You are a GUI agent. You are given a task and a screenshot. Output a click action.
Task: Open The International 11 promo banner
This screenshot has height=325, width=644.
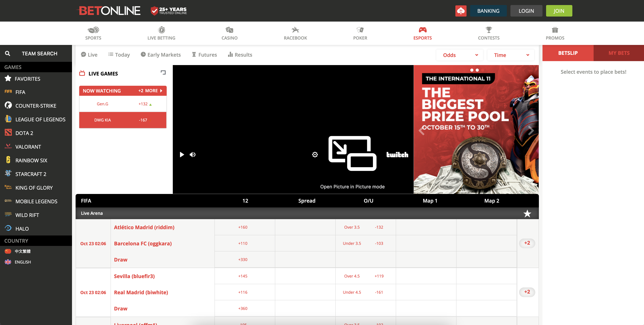click(476, 129)
